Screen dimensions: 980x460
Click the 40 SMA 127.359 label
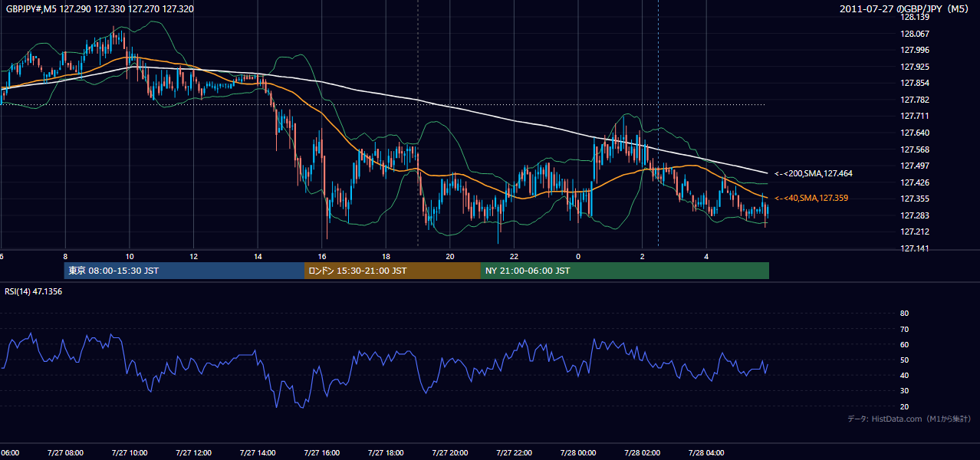(811, 199)
